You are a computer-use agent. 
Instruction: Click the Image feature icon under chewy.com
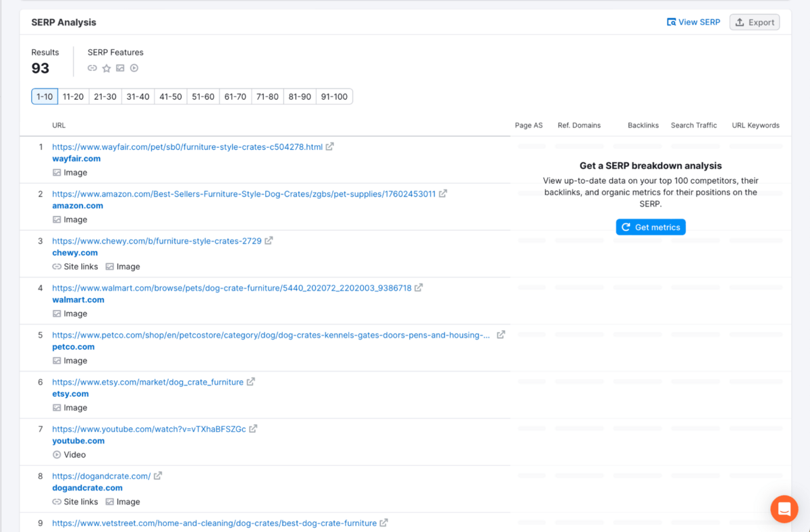click(109, 267)
